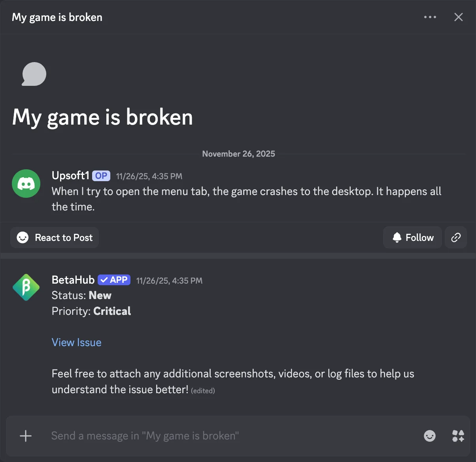The height and width of the screenshot is (462, 476).
Task: Open Upsoft1's Discord avatar
Action: 26,184
